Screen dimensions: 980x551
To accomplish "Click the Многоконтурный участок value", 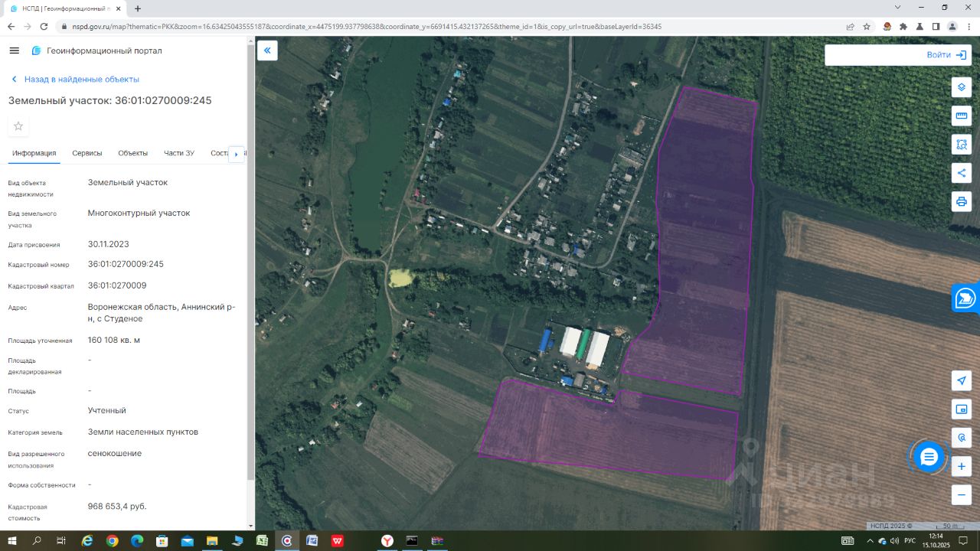I will [x=139, y=213].
